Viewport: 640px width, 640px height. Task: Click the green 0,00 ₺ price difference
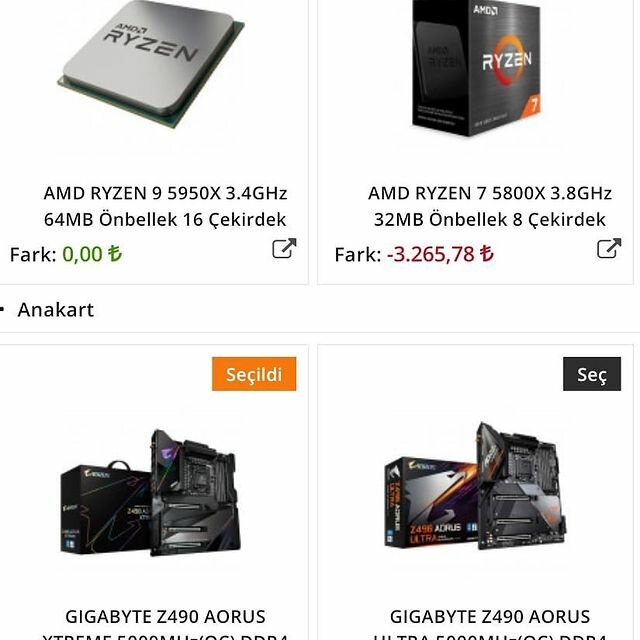92,254
